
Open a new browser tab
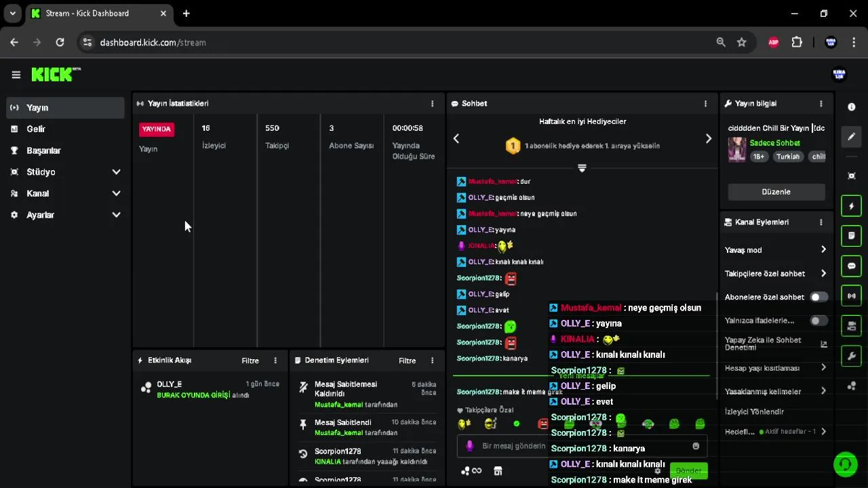tap(186, 14)
